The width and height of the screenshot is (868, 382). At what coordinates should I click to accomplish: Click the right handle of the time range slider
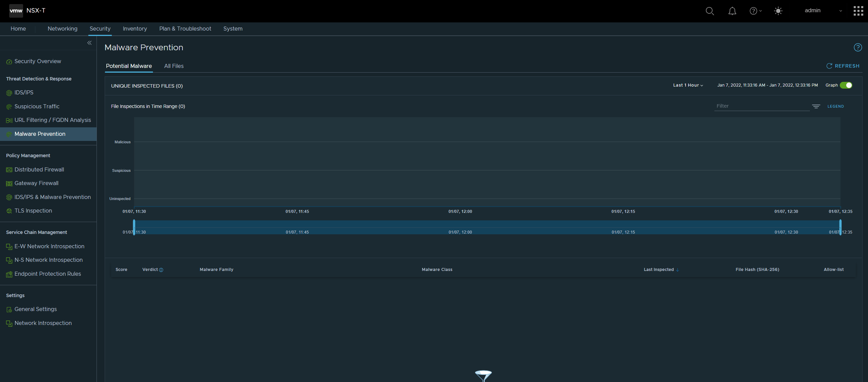(x=840, y=227)
